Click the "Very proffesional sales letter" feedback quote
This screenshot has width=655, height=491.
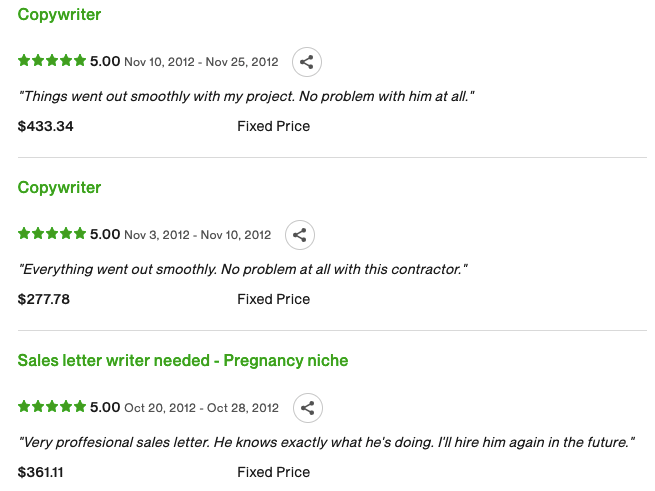327,442
